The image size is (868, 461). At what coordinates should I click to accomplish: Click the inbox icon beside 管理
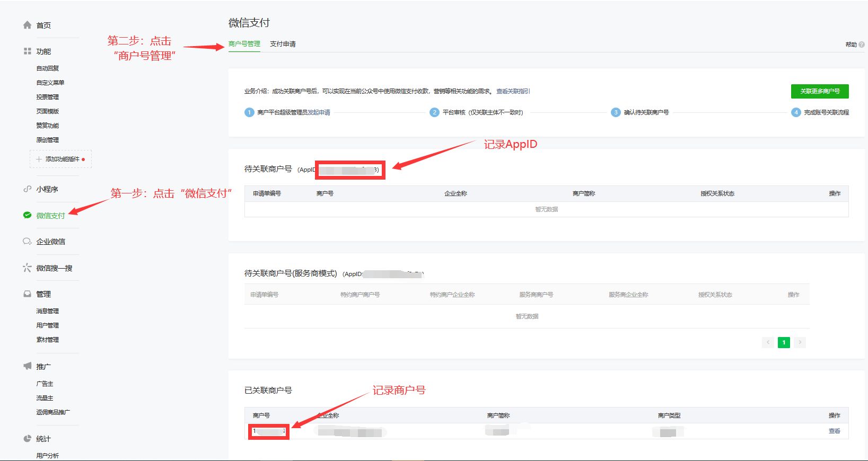click(x=27, y=294)
